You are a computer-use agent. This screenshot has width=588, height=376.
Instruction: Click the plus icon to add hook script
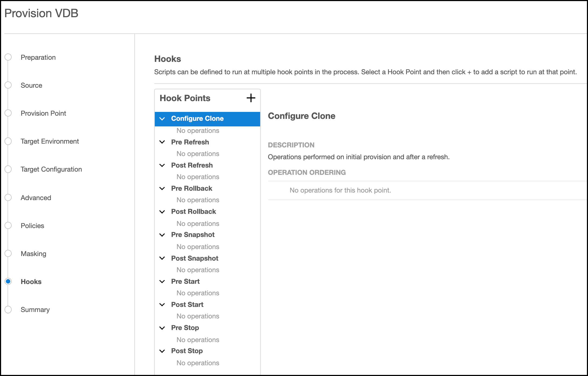coord(251,98)
